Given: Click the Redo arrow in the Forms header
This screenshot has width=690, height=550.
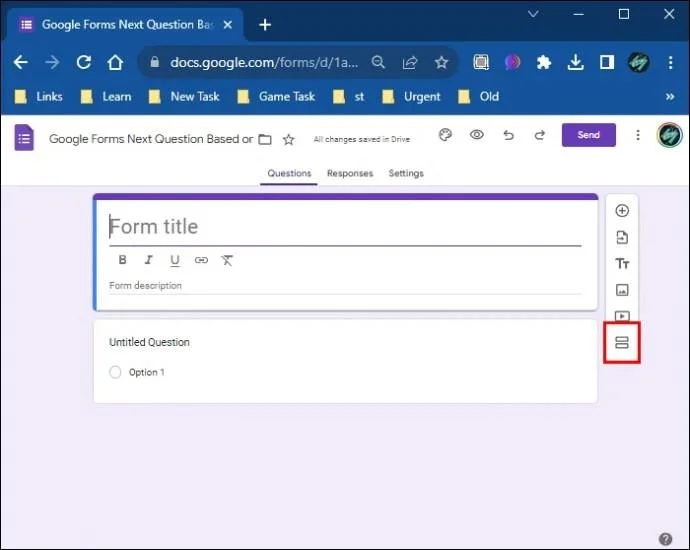Looking at the screenshot, I should [x=540, y=135].
